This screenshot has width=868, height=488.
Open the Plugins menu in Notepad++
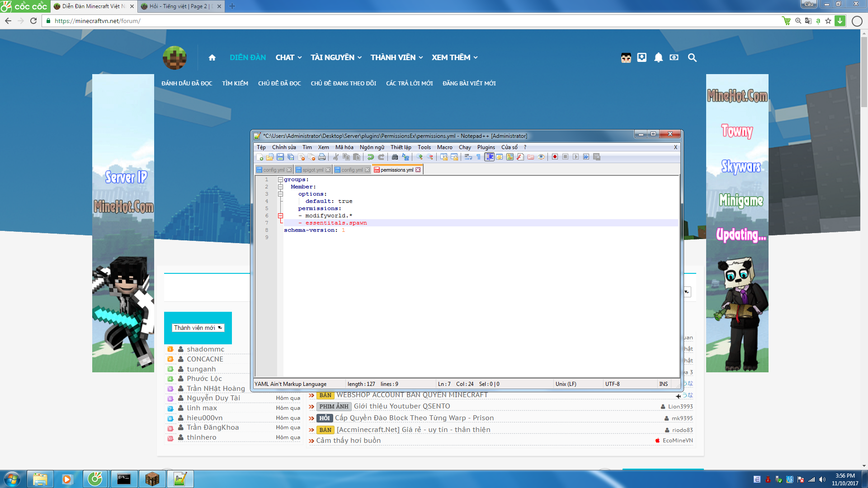[x=486, y=147]
